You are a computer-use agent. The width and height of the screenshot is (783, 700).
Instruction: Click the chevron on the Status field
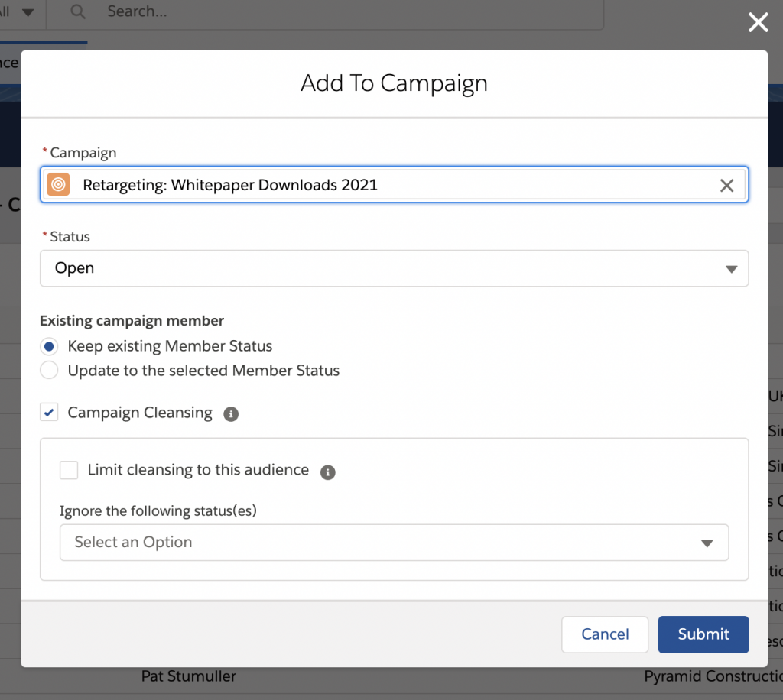pos(732,268)
